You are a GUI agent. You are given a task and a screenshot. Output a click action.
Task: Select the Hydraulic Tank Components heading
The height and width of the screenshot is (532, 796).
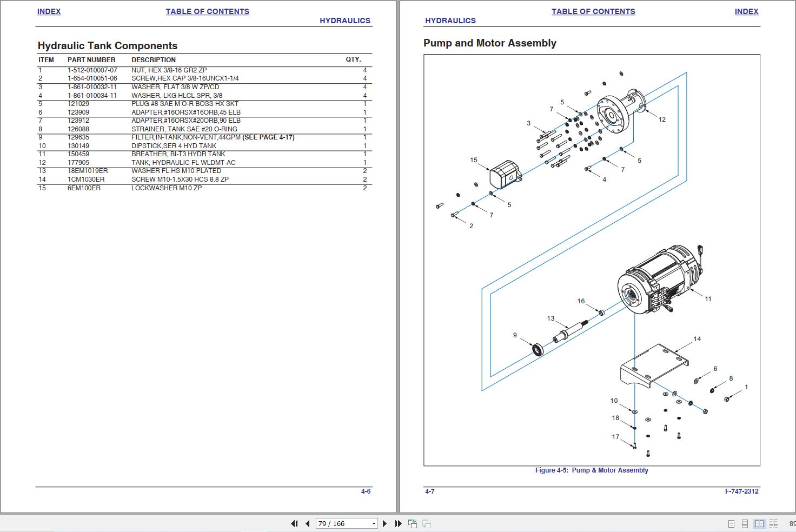pyautogui.click(x=108, y=46)
